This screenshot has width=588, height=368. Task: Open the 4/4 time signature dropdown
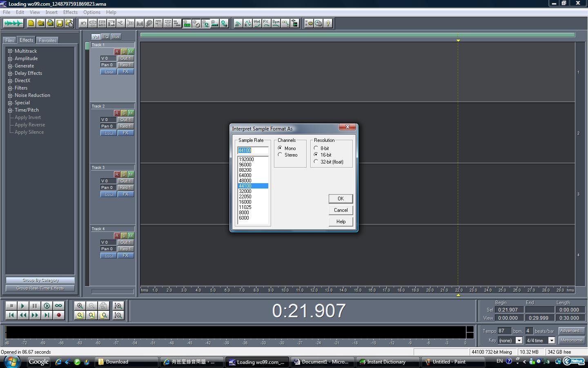551,340
